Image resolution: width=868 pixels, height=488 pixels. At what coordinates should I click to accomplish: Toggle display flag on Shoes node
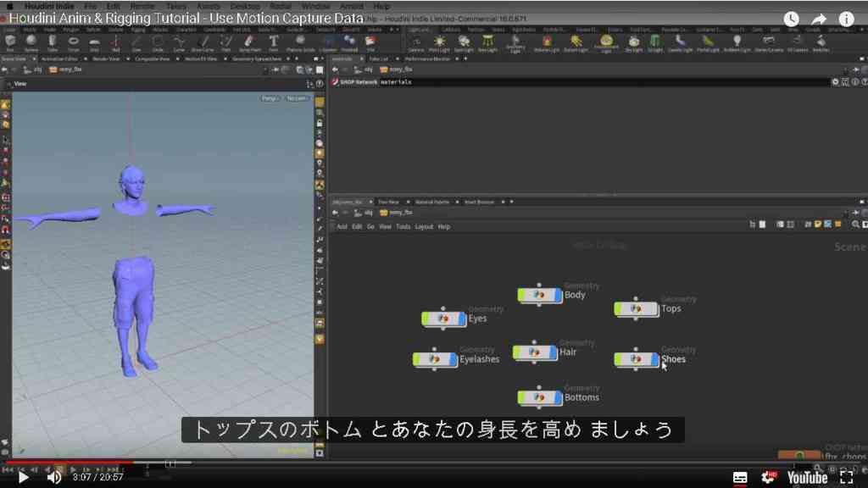tap(654, 359)
